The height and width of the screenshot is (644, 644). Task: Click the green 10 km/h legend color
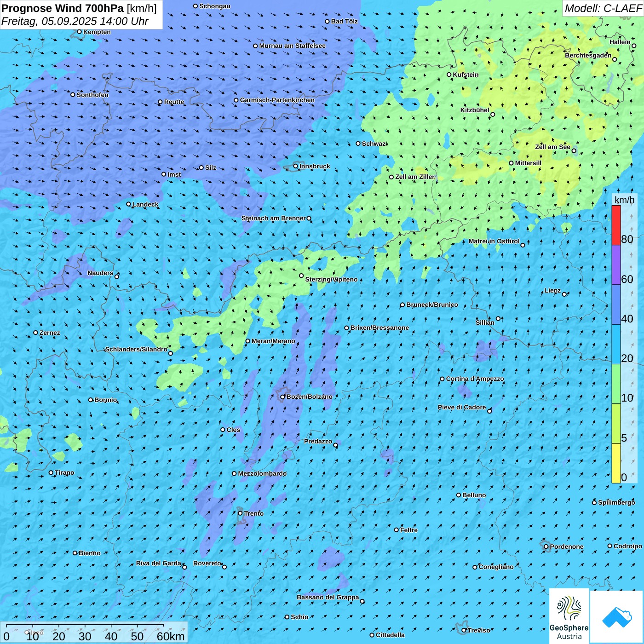point(616,384)
